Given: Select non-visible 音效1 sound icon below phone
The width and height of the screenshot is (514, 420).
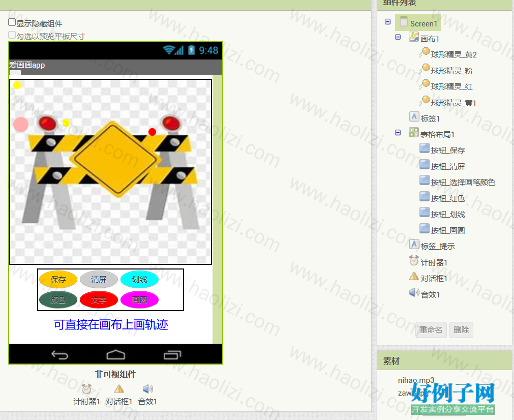Looking at the screenshot, I should pyautogui.click(x=148, y=389).
